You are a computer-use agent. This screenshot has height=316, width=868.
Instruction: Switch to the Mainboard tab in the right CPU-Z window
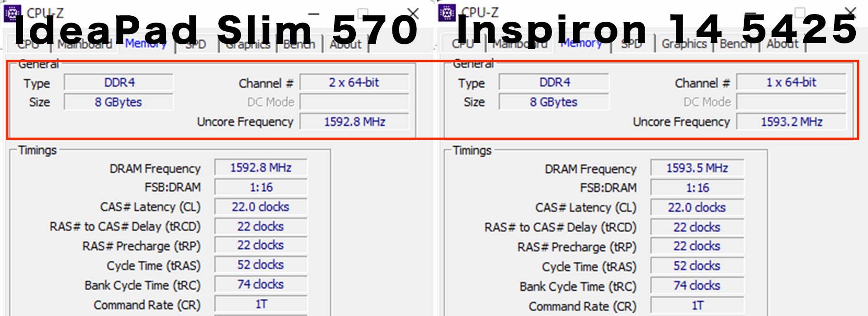click(520, 44)
